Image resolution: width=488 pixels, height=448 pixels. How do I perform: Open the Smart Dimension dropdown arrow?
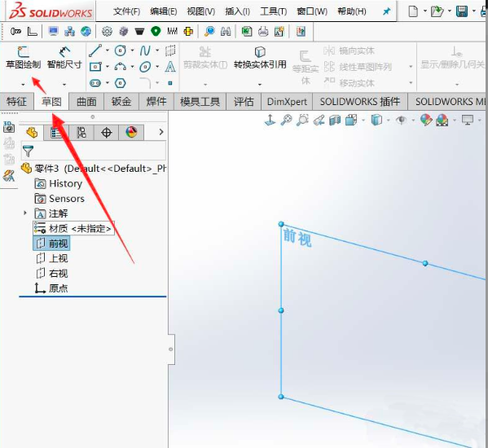point(64,85)
